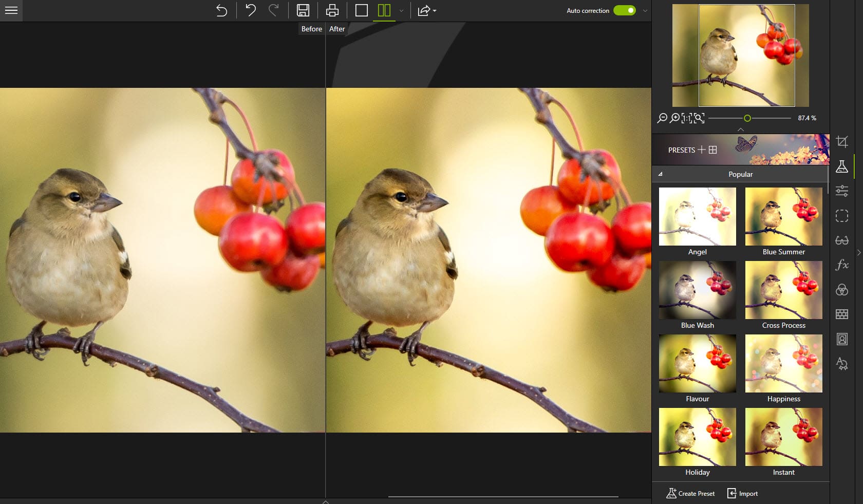Click the save disk icon
This screenshot has height=504, width=863.
[303, 10]
